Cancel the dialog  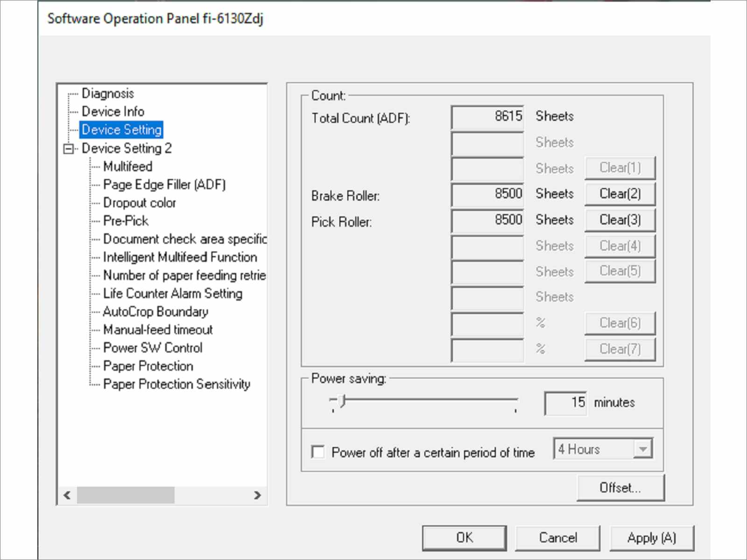[x=558, y=538]
